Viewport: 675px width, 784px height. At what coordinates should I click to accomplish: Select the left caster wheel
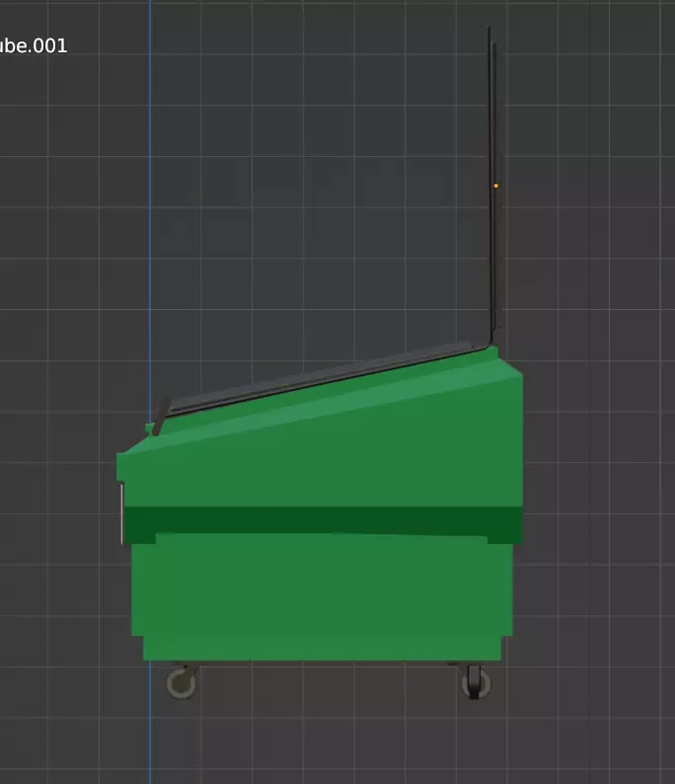[182, 682]
